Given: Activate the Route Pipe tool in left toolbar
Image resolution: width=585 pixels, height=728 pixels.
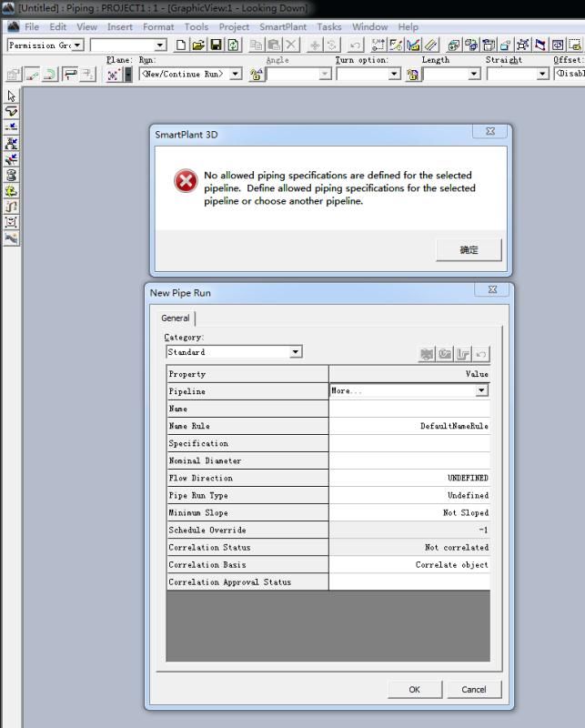Looking at the screenshot, I should coord(12,112).
